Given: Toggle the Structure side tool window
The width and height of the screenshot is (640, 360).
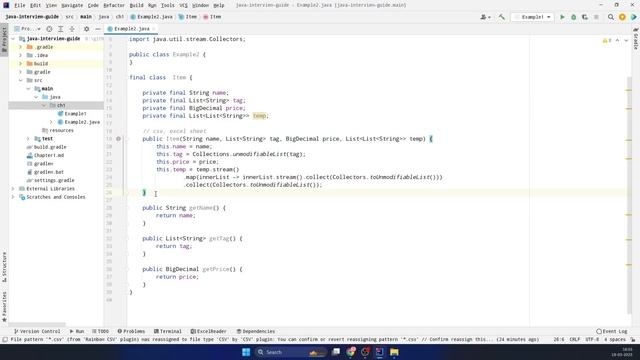Looking at the screenshot, I should (x=4, y=267).
